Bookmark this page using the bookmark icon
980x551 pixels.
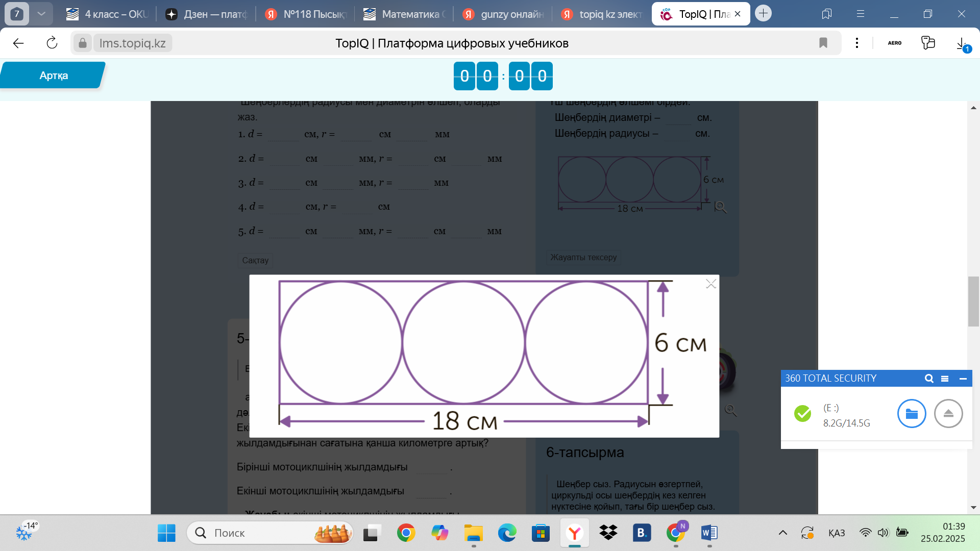823,43
